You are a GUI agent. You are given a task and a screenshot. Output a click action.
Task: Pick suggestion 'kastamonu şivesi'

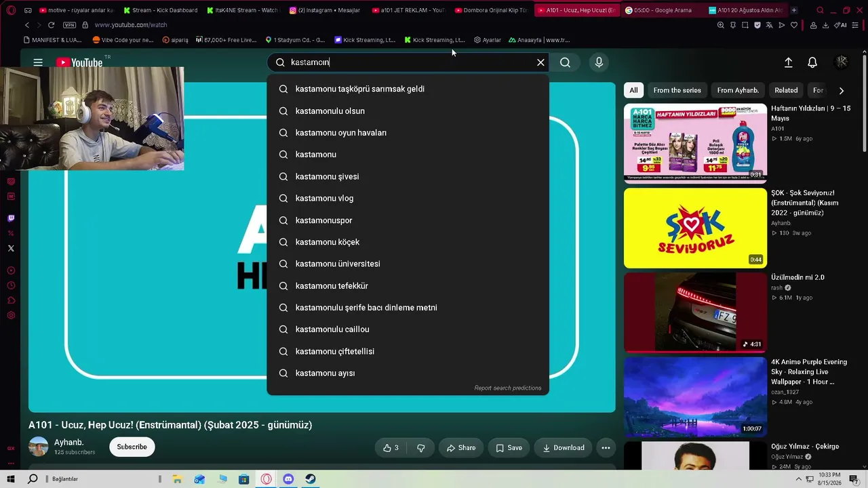408,176
